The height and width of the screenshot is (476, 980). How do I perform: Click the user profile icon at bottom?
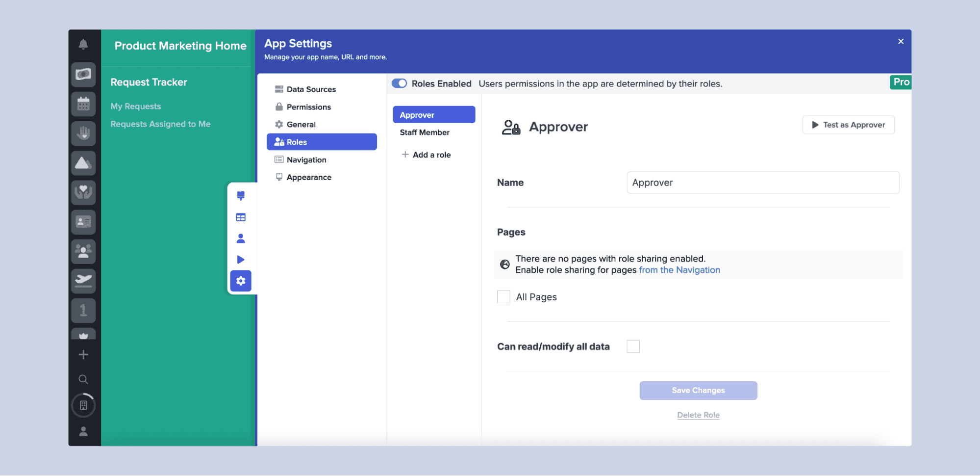(83, 431)
